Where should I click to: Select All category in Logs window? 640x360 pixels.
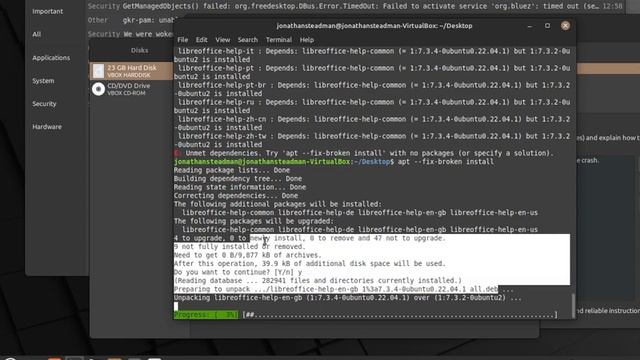(x=37, y=34)
